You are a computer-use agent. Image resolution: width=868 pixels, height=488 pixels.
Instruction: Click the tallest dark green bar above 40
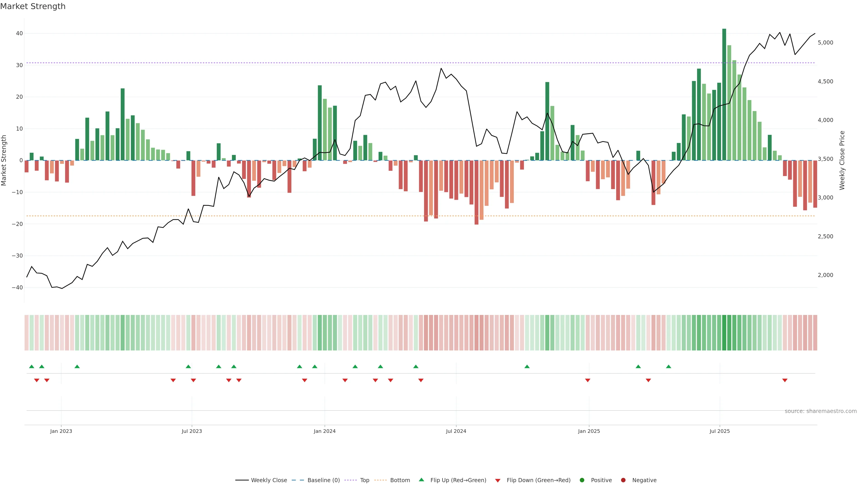pyautogui.click(x=724, y=94)
